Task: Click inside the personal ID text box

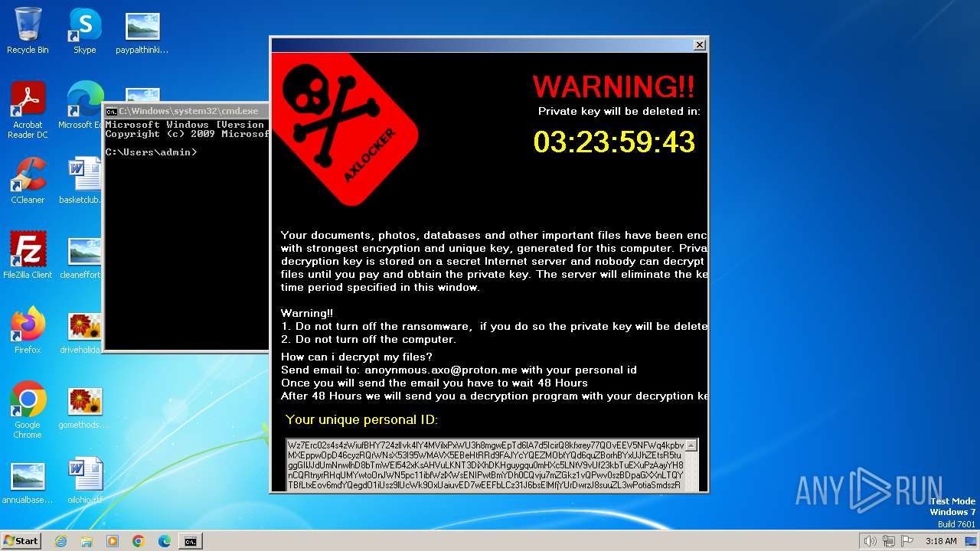Action: (485, 465)
